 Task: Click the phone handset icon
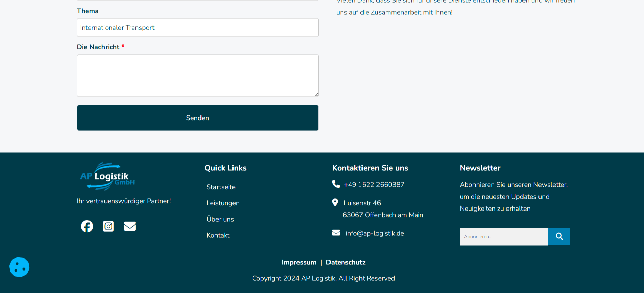click(x=336, y=184)
